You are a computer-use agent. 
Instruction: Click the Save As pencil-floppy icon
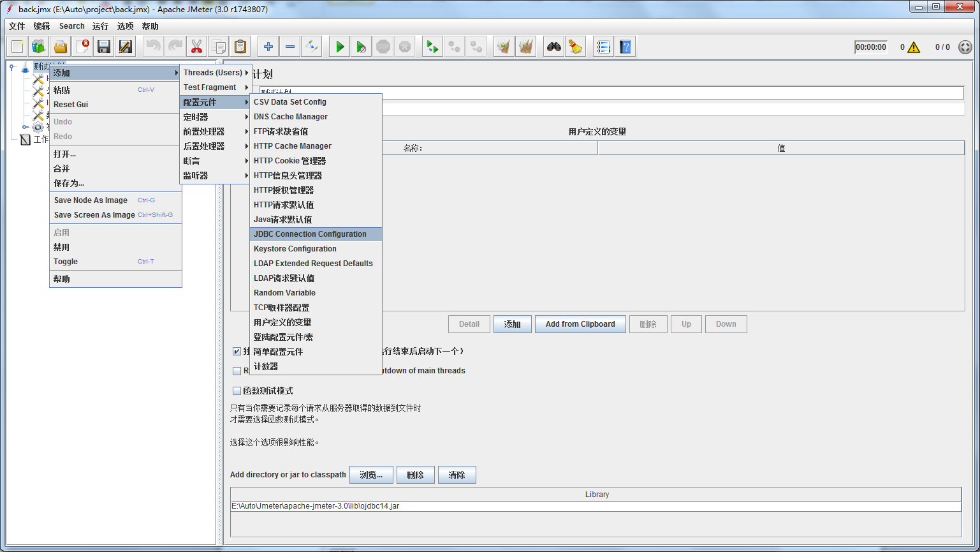click(126, 47)
